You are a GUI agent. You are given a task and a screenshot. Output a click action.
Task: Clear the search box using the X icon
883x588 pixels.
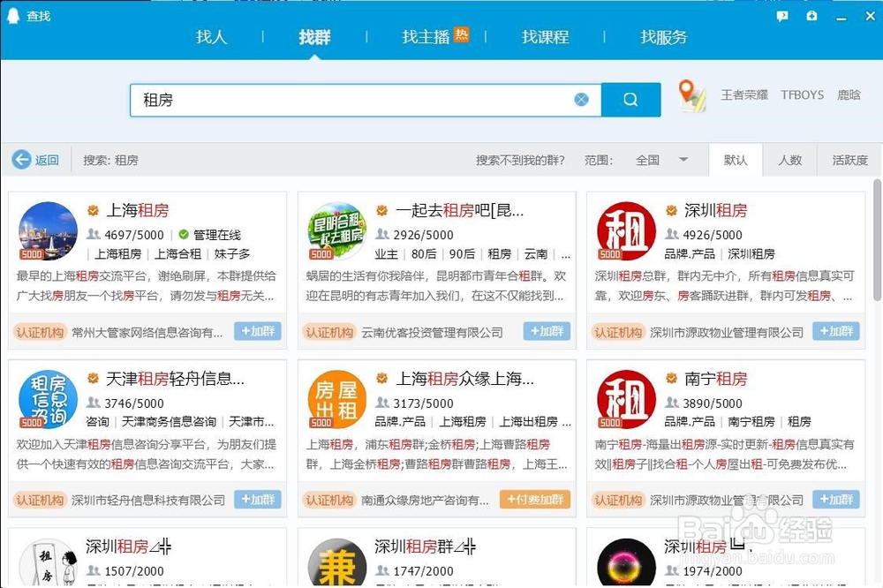581,100
